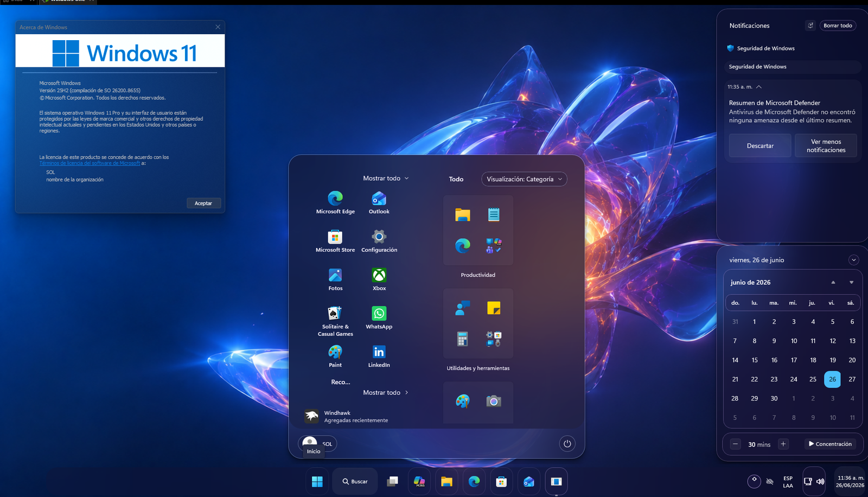Open the Productividad category folder label
868x497 pixels.
click(x=478, y=275)
